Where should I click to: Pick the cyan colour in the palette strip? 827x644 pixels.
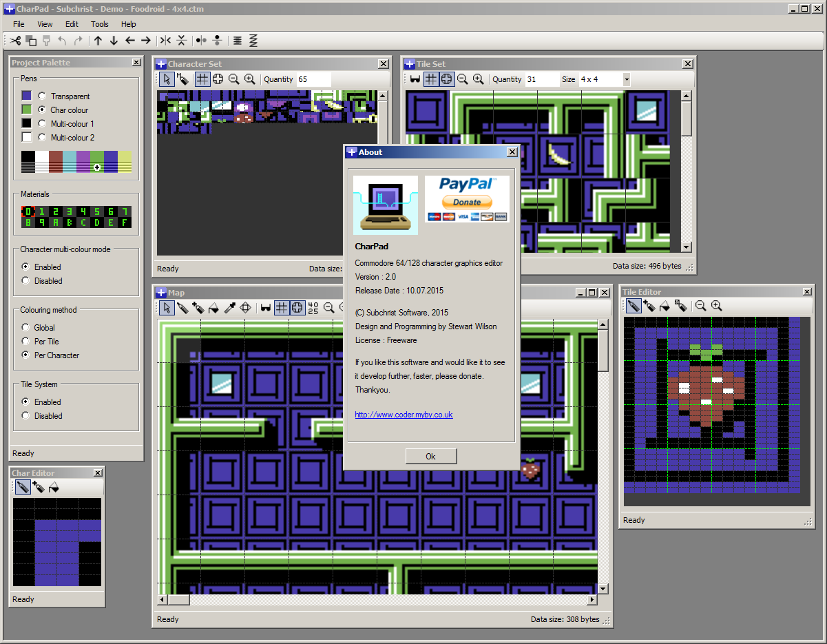(x=70, y=162)
